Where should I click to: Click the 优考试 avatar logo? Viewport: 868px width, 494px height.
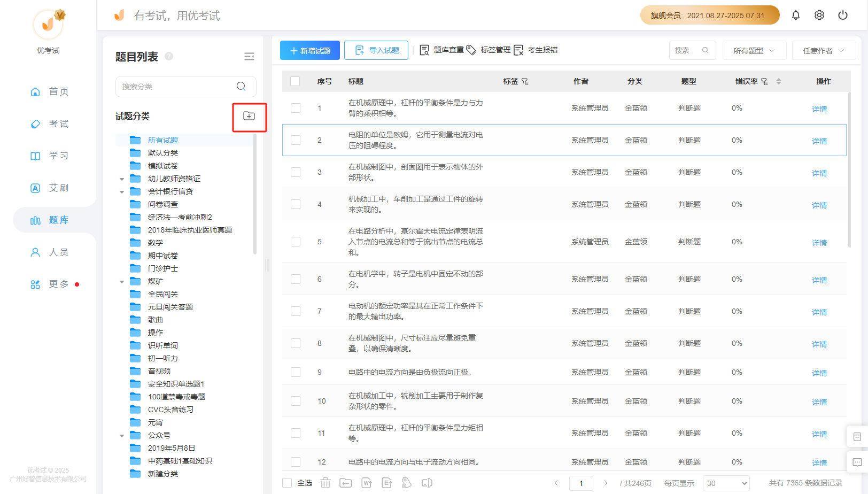click(x=49, y=24)
